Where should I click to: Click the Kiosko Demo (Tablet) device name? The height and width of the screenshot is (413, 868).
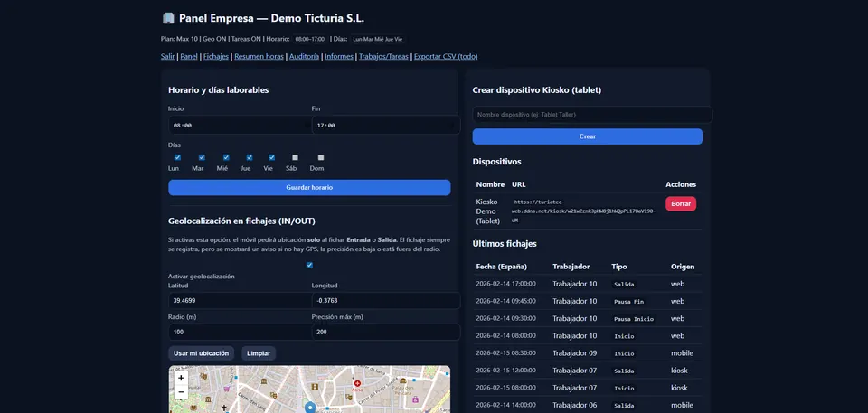click(x=488, y=211)
